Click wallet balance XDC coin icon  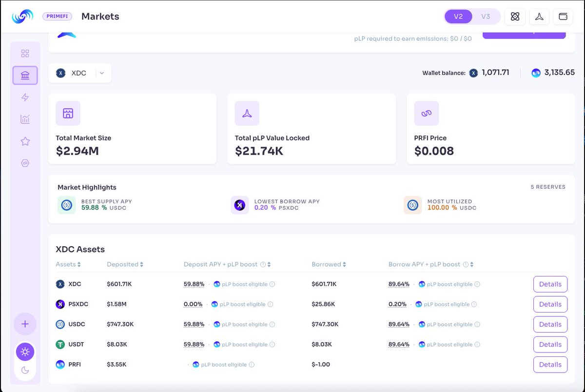(473, 73)
